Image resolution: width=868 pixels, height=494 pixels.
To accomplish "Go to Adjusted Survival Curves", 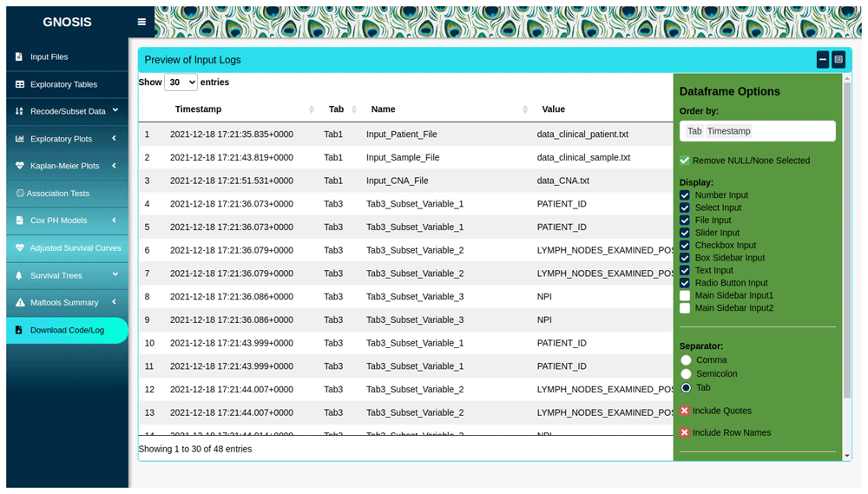I will click(x=75, y=248).
